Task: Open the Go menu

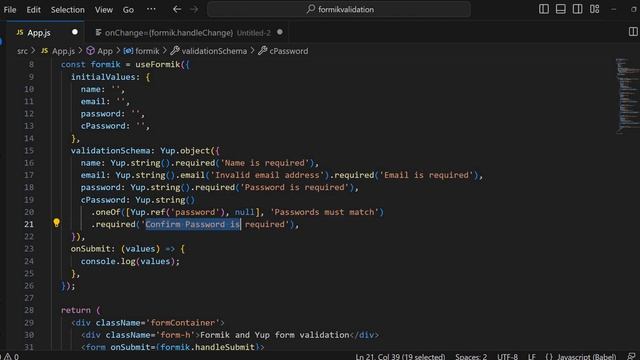Action: click(128, 9)
